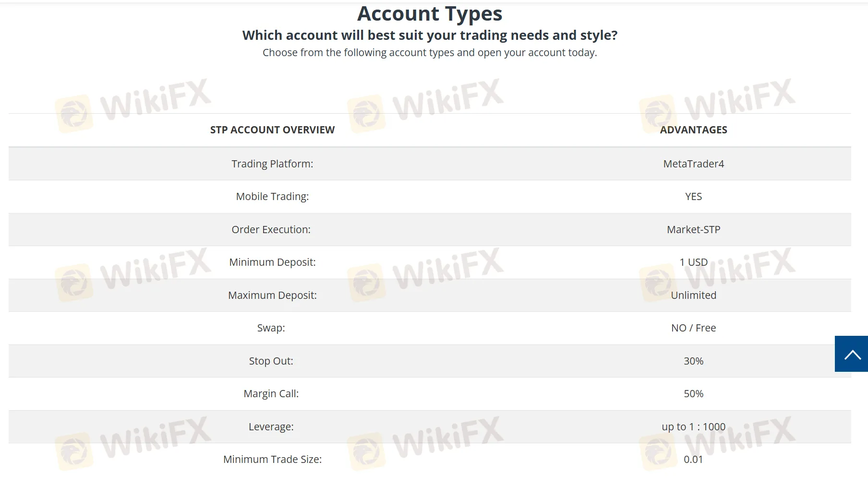The image size is (868, 497).
Task: Select the 'Minimum Trade Size:' label
Action: pyautogui.click(x=272, y=460)
